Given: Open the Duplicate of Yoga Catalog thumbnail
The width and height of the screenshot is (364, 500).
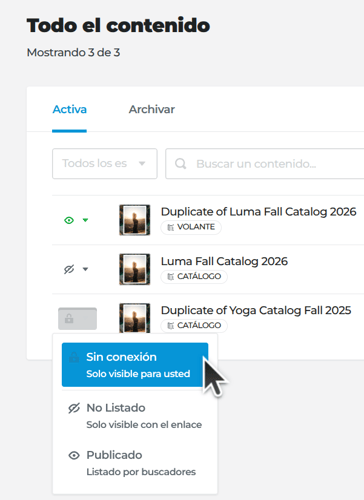Looking at the screenshot, I should 135,318.
